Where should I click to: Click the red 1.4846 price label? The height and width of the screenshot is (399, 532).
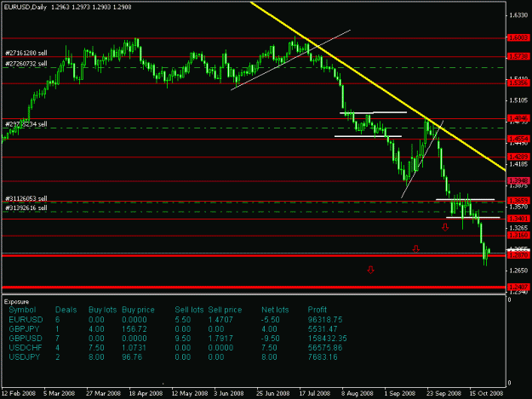[518, 118]
